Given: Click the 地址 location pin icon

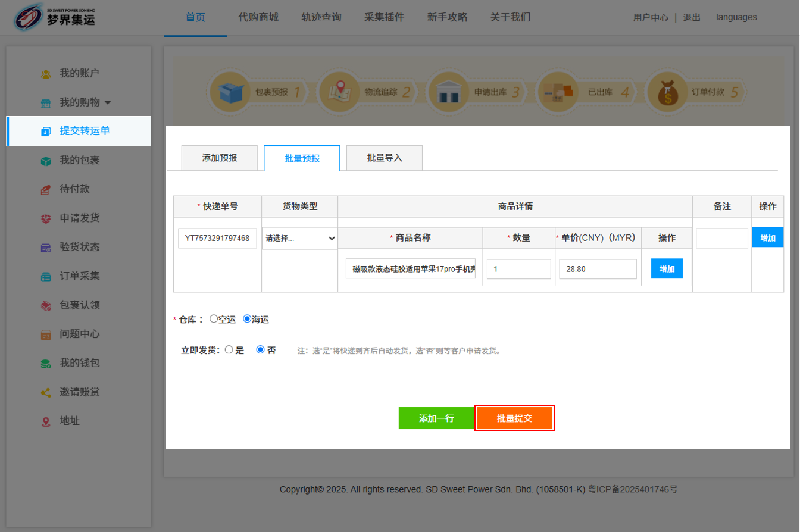Looking at the screenshot, I should 46,421.
